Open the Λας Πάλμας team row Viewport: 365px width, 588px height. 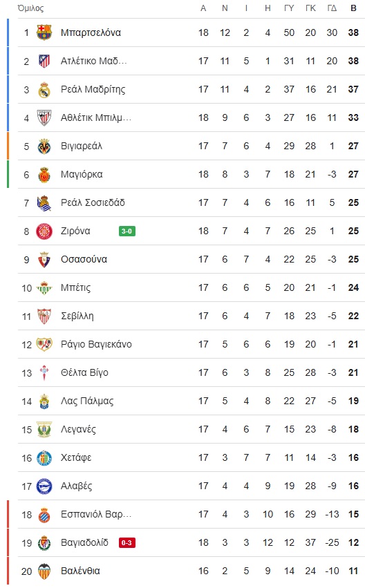coord(191,401)
